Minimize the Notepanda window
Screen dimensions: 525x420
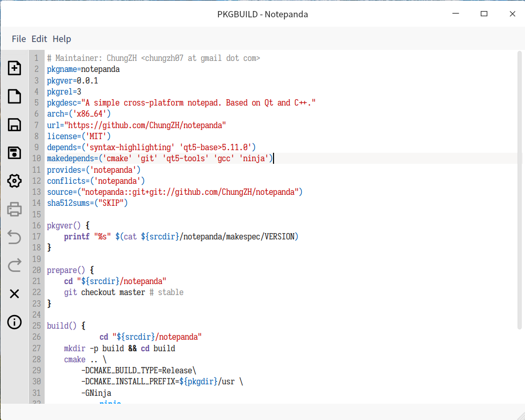click(456, 14)
